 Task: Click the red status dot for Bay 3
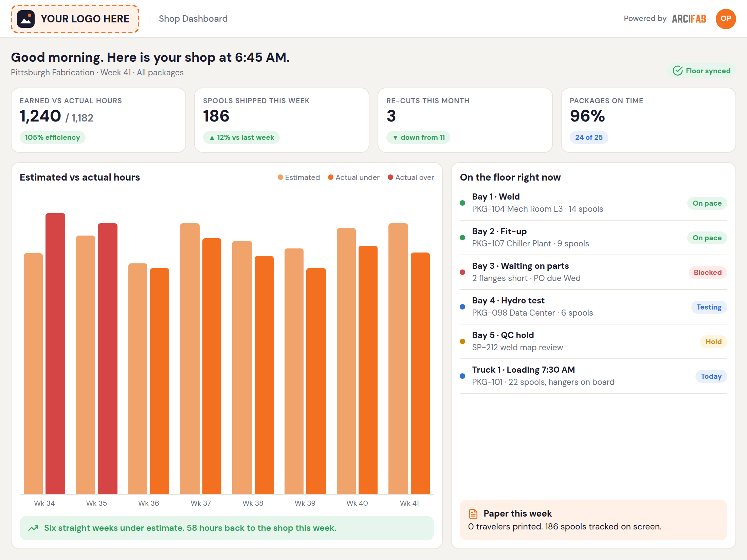coord(462,272)
